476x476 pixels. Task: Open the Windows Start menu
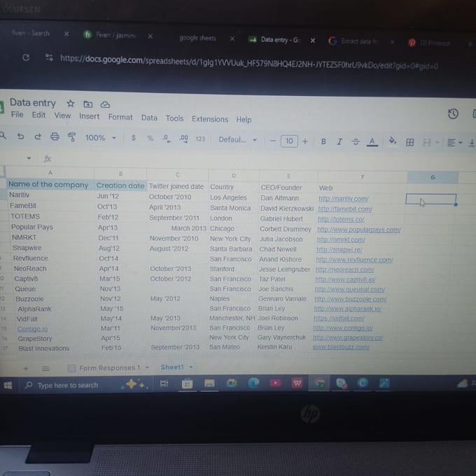click(8, 385)
